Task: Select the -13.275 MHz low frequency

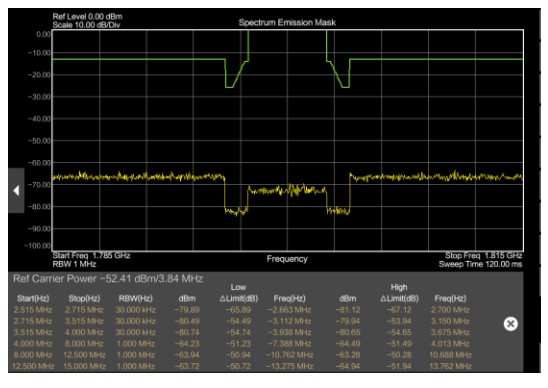Action: tap(289, 366)
